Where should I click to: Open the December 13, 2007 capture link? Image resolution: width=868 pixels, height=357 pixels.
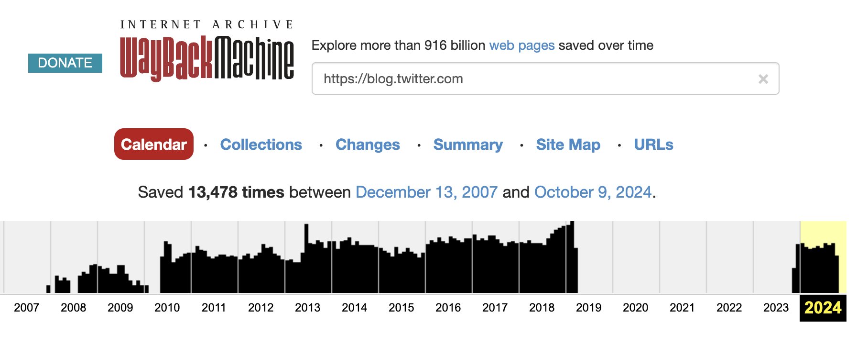click(x=426, y=192)
